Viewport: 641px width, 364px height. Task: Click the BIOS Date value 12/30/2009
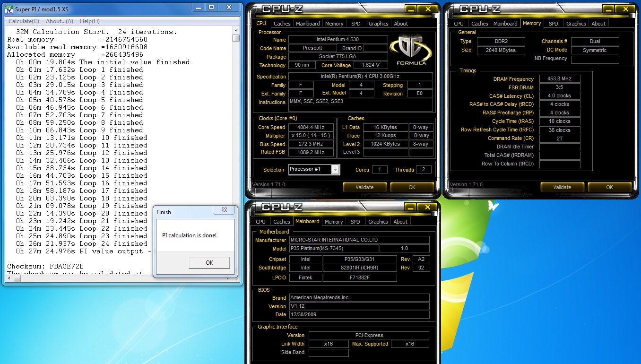pyautogui.click(x=359, y=314)
